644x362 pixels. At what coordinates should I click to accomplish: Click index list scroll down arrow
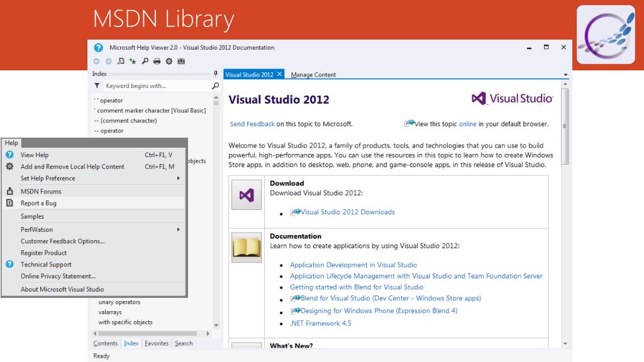[216, 325]
